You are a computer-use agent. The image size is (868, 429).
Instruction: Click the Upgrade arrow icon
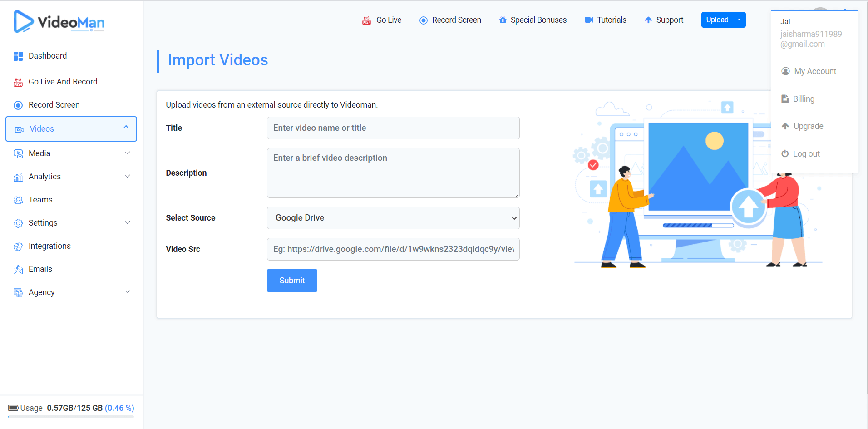[785, 126]
